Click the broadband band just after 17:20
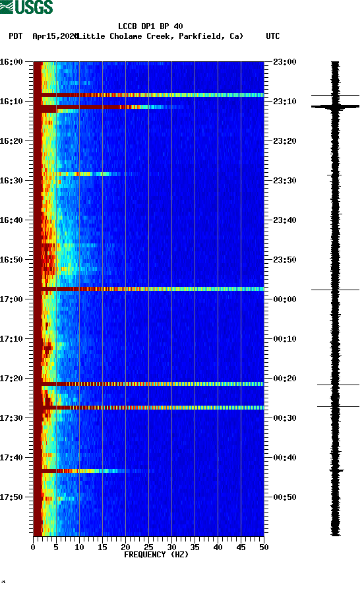 148,384
